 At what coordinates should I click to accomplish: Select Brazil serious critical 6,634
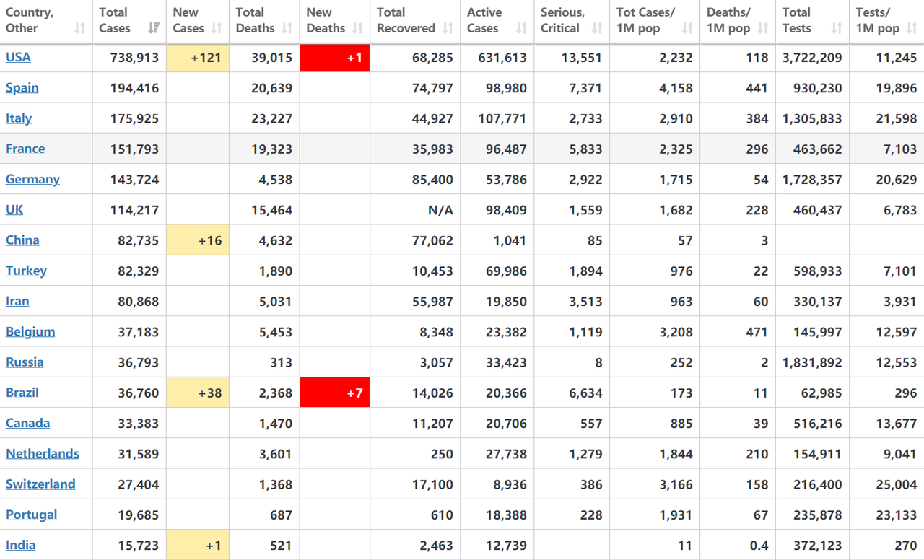click(x=585, y=393)
